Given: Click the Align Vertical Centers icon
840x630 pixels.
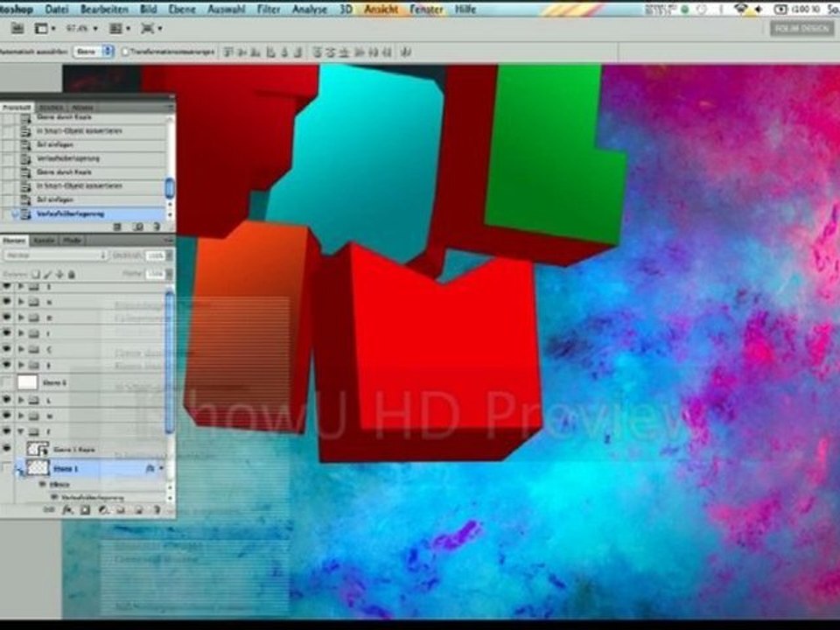Looking at the screenshot, I should point(242,52).
